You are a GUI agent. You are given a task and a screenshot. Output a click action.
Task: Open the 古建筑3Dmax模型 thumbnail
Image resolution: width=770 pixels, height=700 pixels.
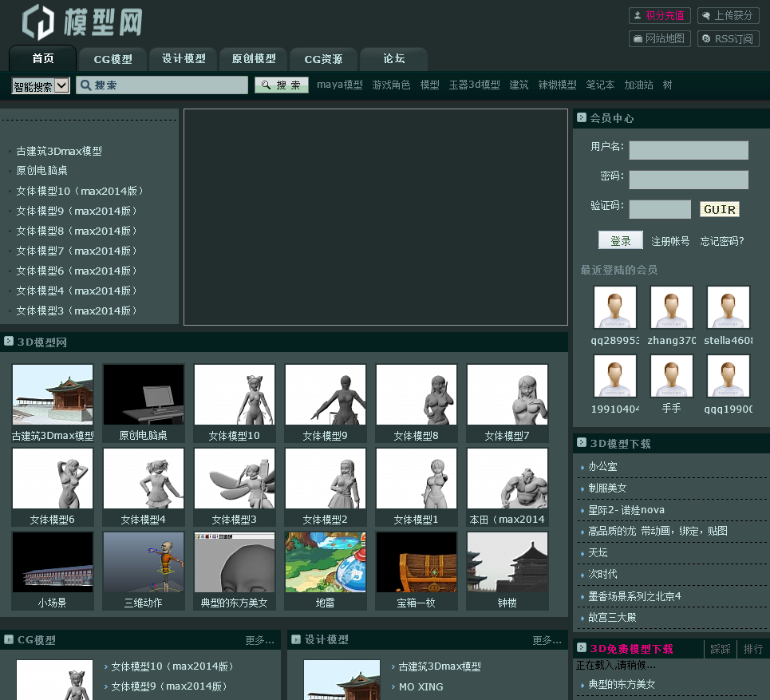click(53, 395)
